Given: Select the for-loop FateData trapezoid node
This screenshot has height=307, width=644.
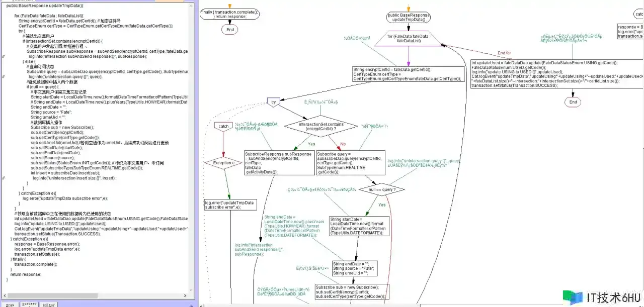Looking at the screenshot, I should point(408,38).
